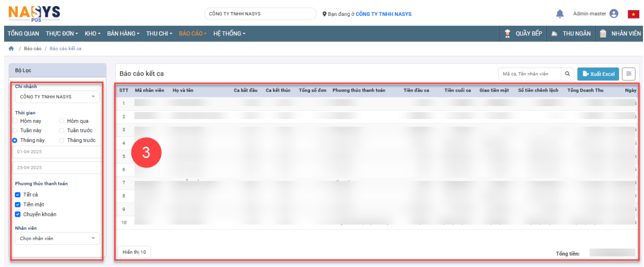Toggle the Chuyển khoản checkbox
Viewport: 644px width, 267px height.
(x=18, y=214)
